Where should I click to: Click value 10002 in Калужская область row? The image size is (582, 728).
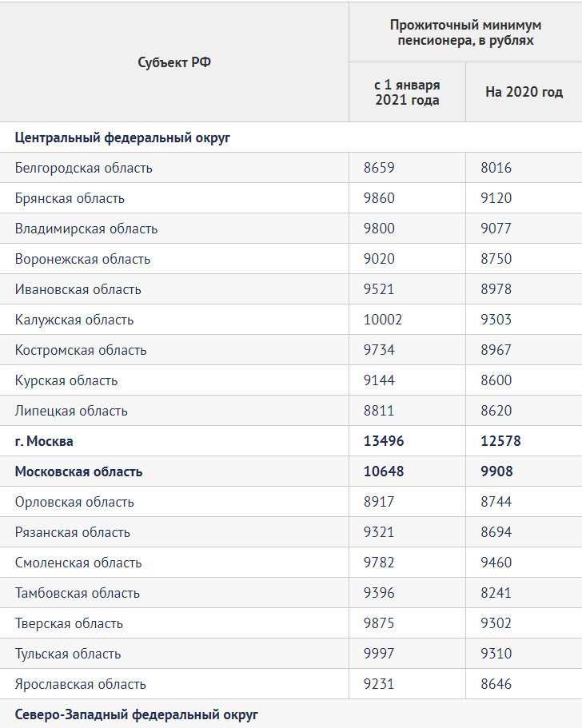[x=383, y=320]
